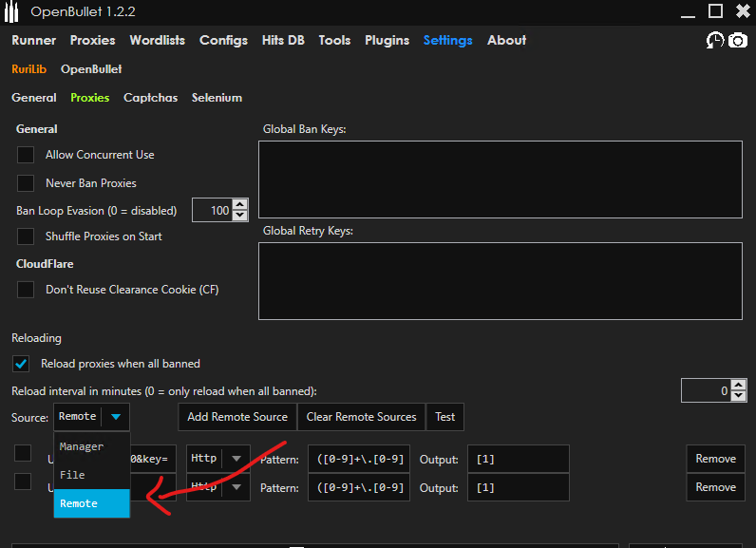Switch to OpenBullet settings section
The height and width of the screenshot is (548, 756).
point(91,69)
